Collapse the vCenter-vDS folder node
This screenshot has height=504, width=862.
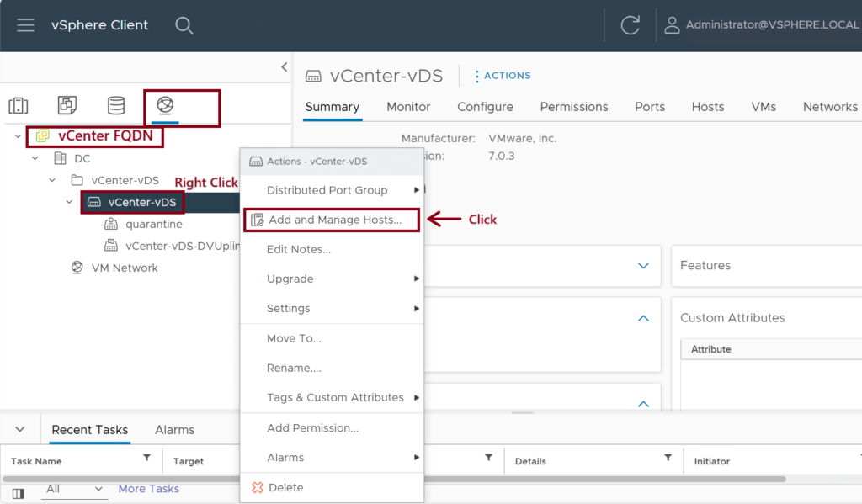click(x=52, y=180)
